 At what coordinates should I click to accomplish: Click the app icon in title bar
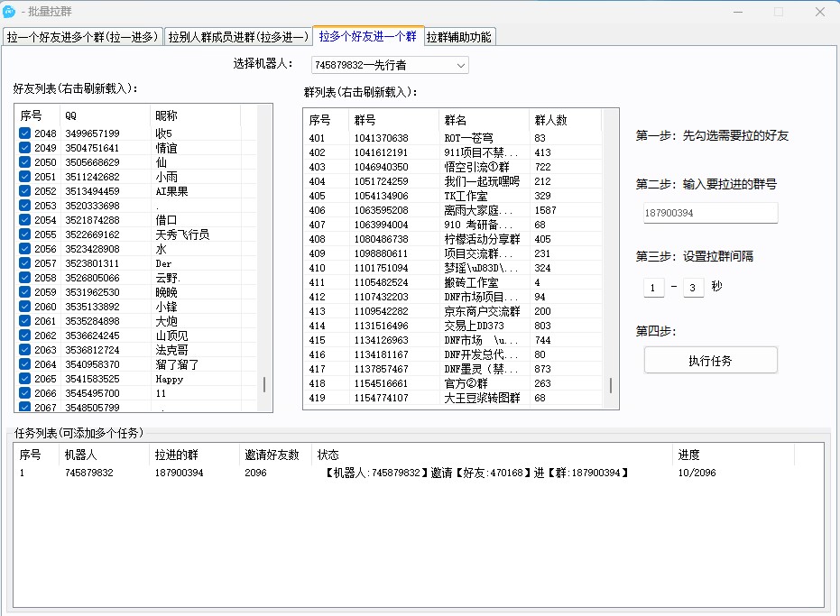tap(10, 12)
